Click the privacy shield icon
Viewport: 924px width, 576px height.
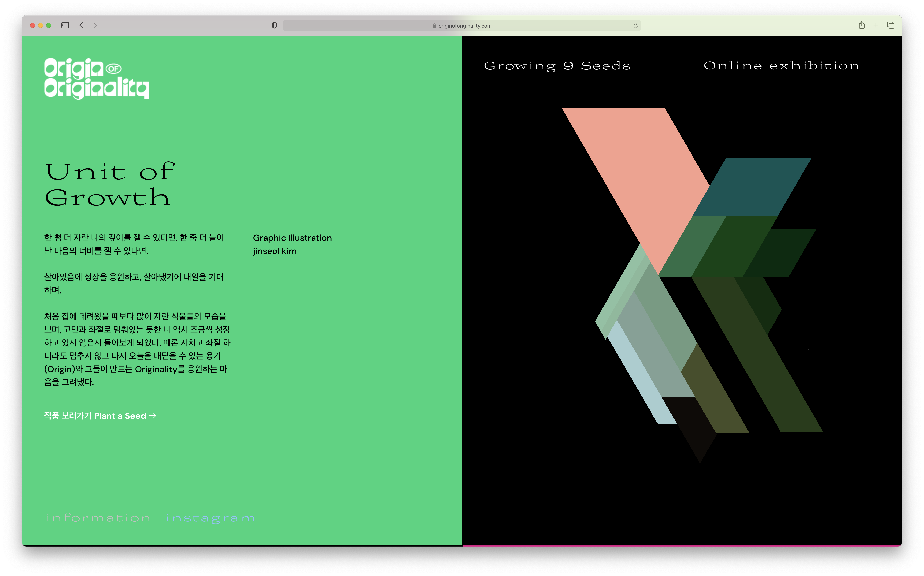pos(274,25)
